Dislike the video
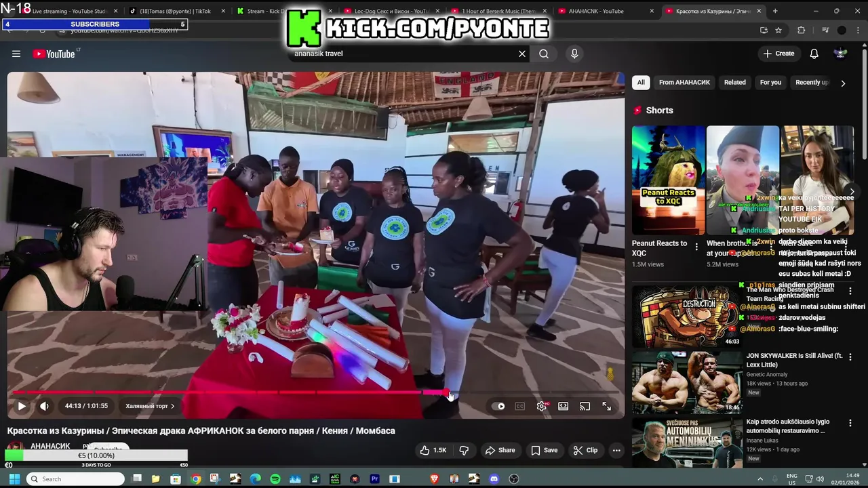The height and width of the screenshot is (488, 868). tap(464, 450)
